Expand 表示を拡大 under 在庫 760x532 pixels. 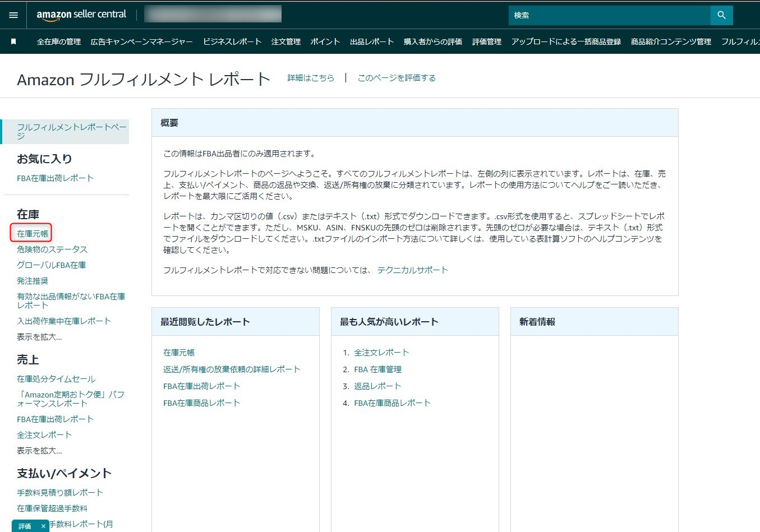coord(39,337)
